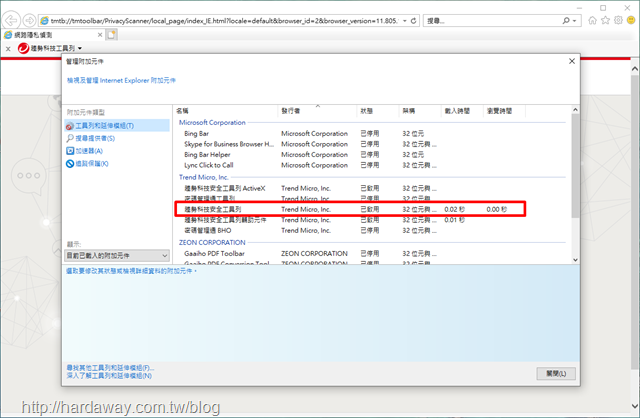Click Learn more about toolbars link

click(x=109, y=376)
